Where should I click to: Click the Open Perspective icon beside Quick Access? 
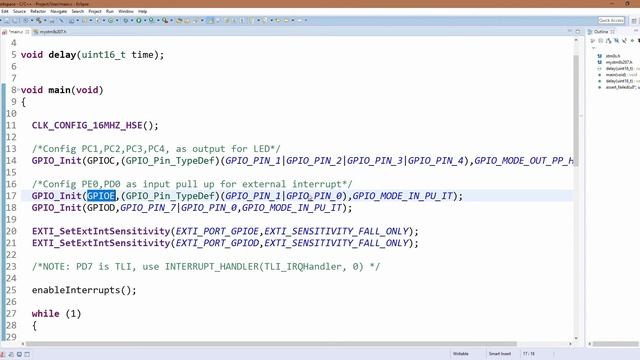(634, 20)
